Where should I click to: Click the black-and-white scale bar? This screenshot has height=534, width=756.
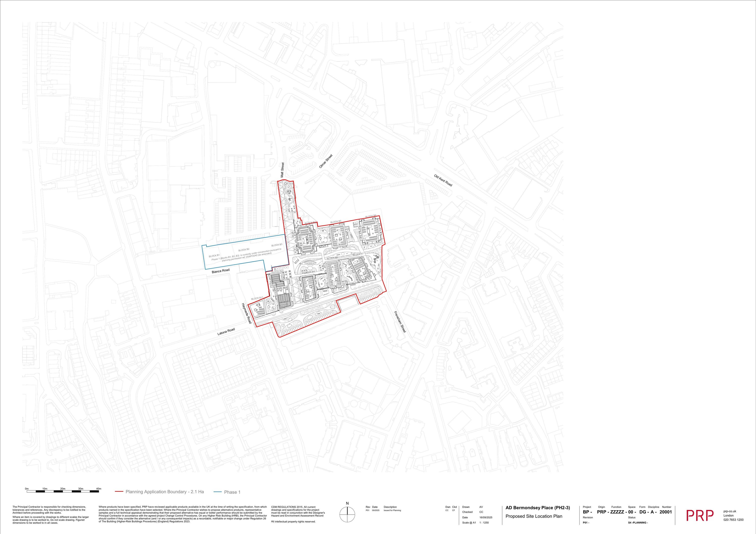[62, 491]
